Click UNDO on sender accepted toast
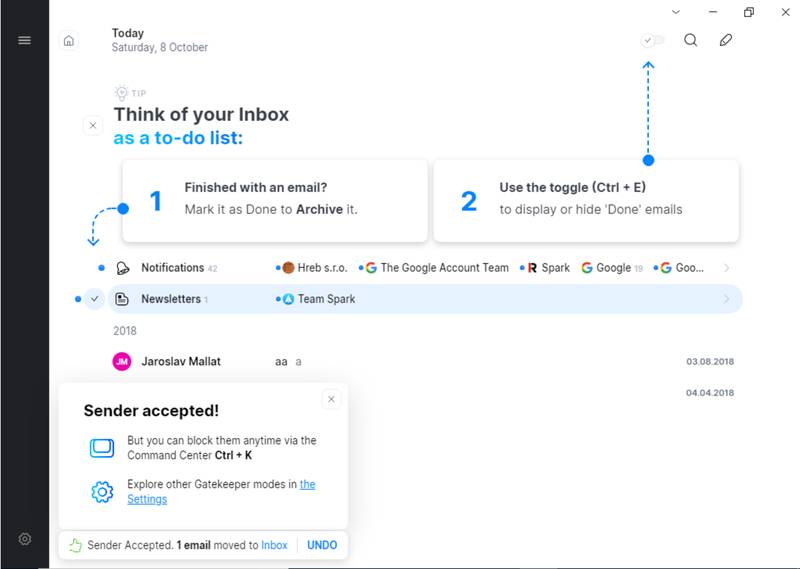 tap(322, 545)
